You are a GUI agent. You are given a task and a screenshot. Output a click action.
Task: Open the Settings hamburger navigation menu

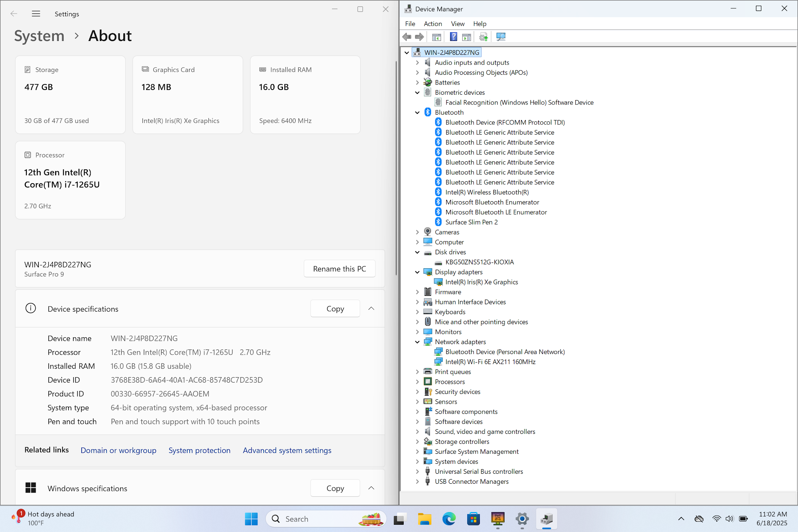click(36, 14)
